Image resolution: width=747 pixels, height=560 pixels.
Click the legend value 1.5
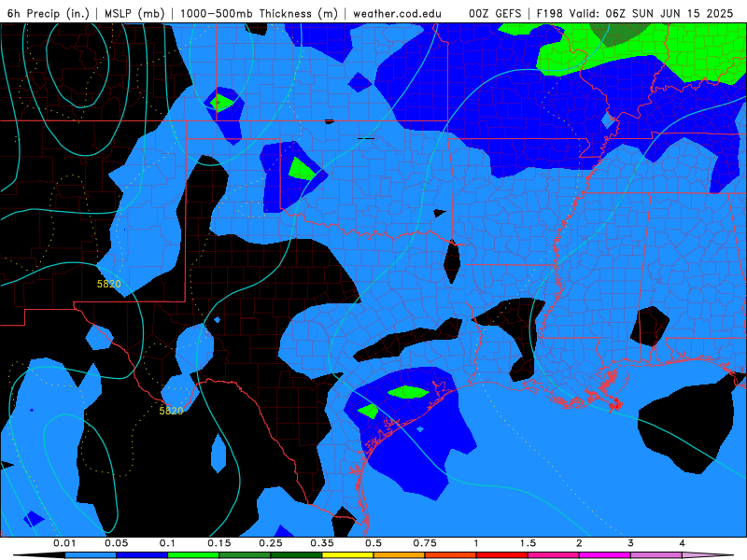(x=528, y=543)
